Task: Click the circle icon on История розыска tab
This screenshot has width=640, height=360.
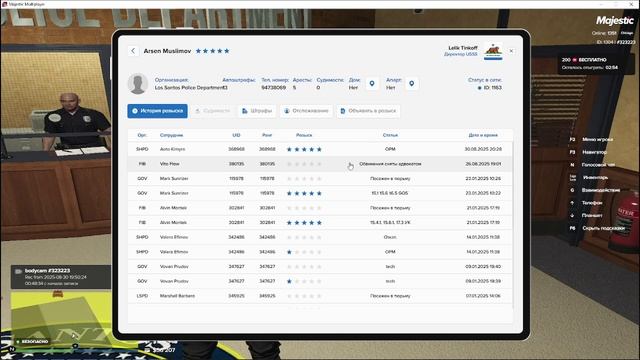Action: click(x=135, y=111)
